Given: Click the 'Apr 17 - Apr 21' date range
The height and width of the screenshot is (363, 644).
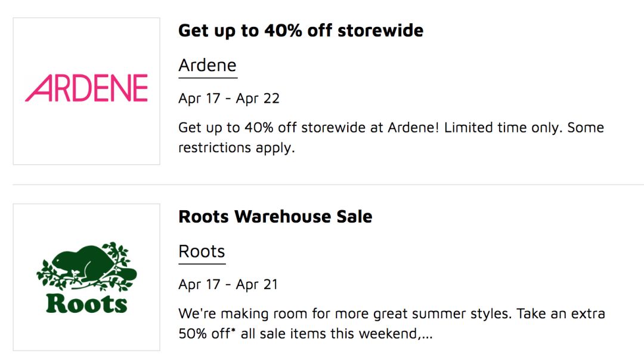Looking at the screenshot, I should [x=228, y=284].
